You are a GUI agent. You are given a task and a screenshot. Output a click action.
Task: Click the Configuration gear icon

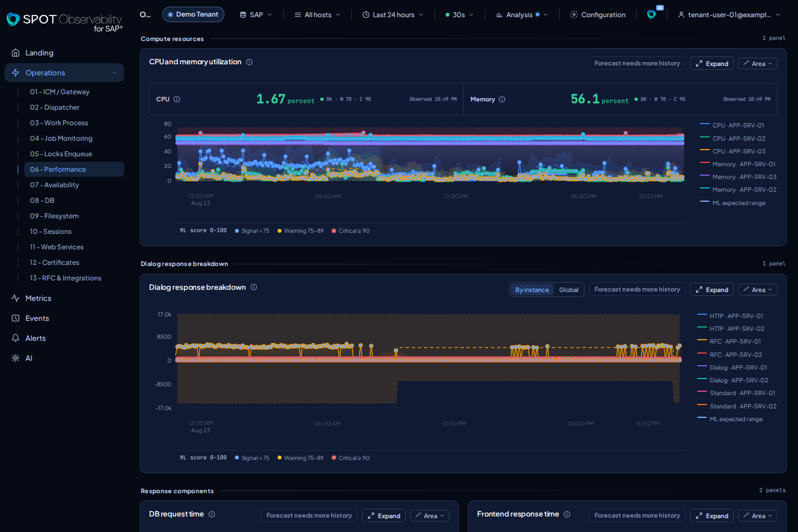[x=574, y=15]
